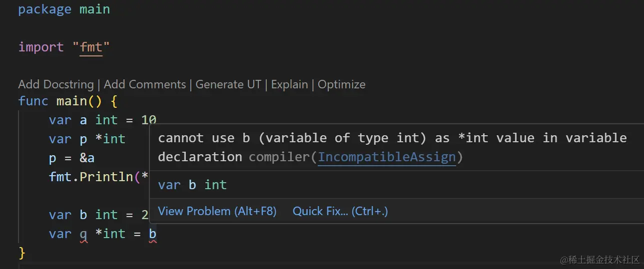Follow the IncompatibleAssign error code link

(387, 157)
